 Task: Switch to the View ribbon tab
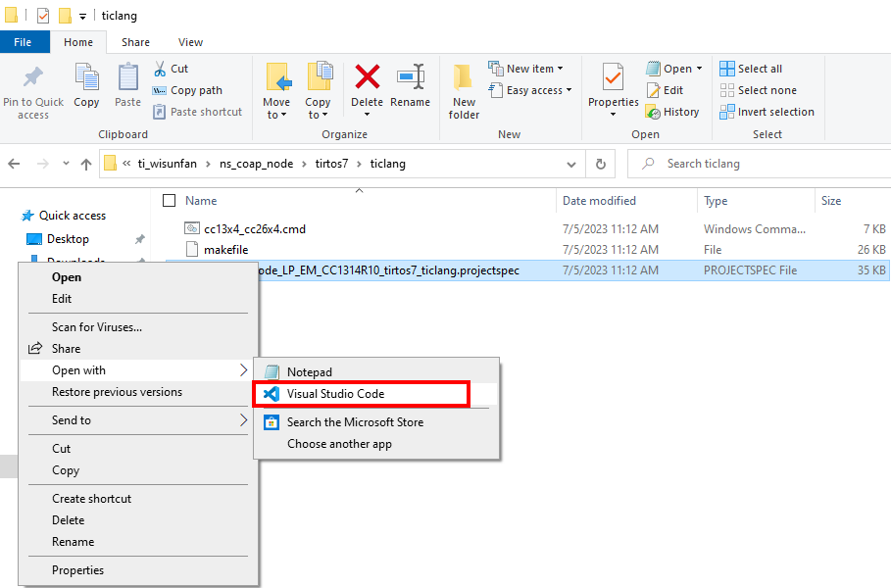click(190, 42)
